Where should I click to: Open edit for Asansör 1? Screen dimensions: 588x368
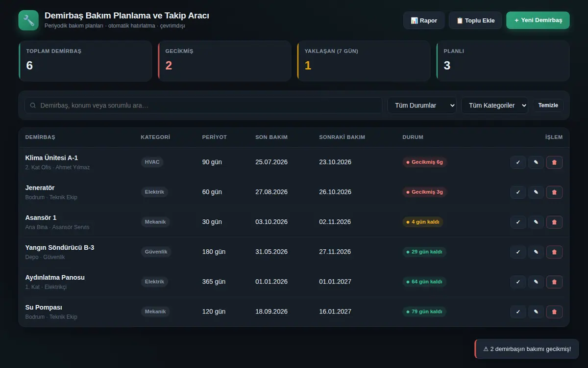coord(536,222)
